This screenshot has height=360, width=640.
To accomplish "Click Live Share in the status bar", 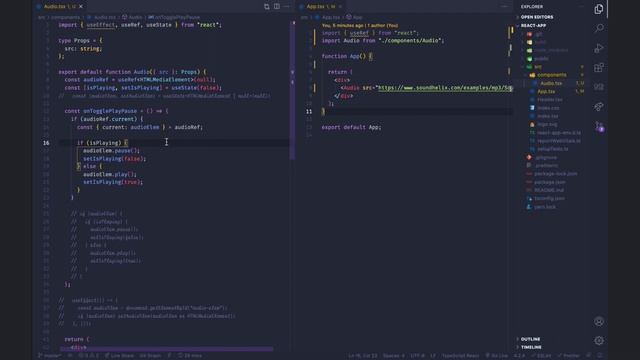I will [119, 356].
